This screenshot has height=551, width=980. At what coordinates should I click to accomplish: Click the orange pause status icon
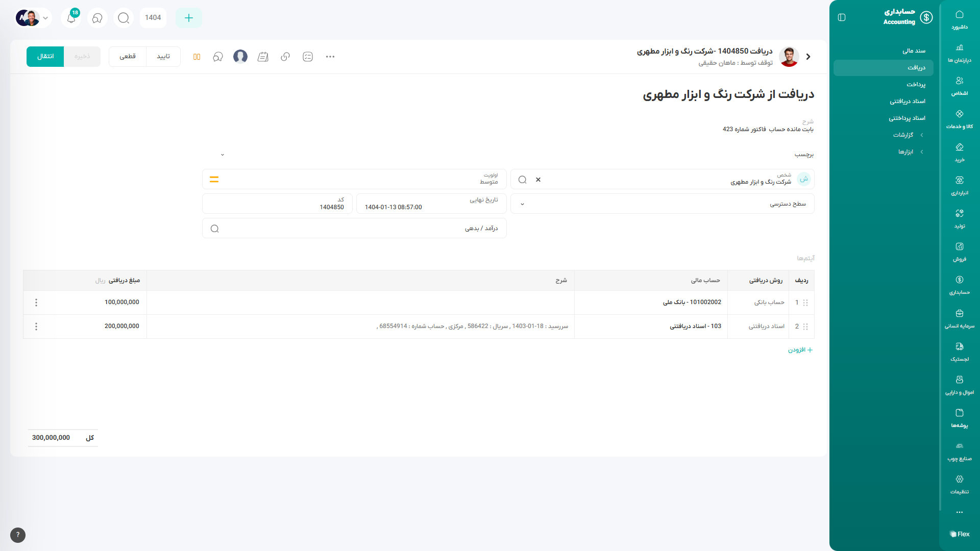pos(197,57)
